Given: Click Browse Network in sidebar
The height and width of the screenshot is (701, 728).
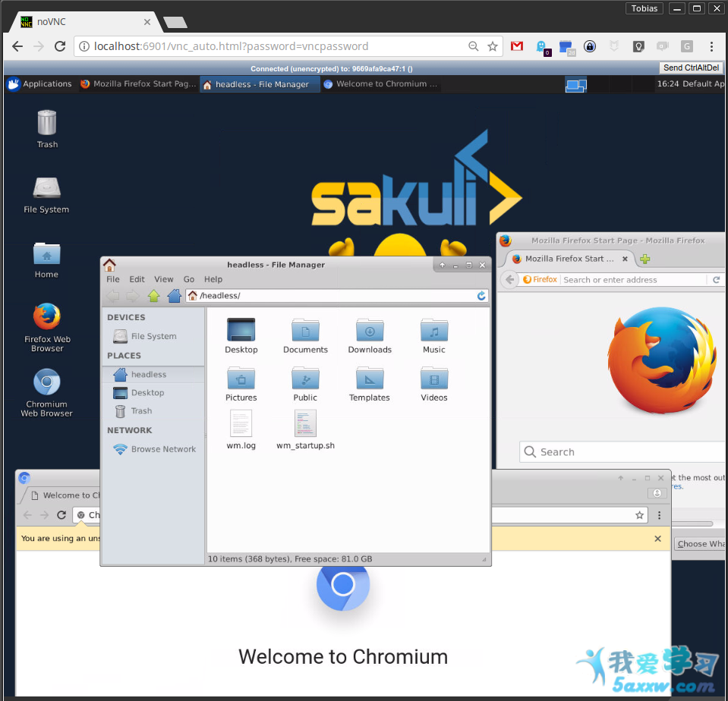Looking at the screenshot, I should point(154,449).
